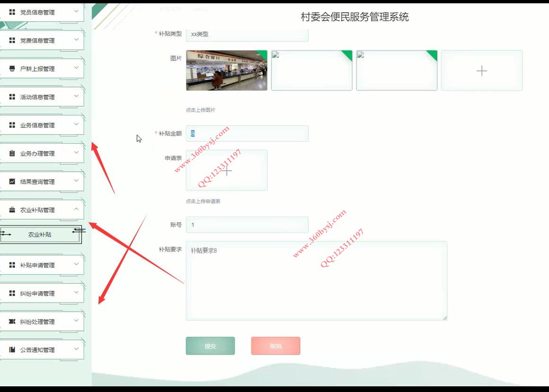Expand the 户耕上报管理 chevron
Viewport: 549px width, 392px height.
coord(76,68)
